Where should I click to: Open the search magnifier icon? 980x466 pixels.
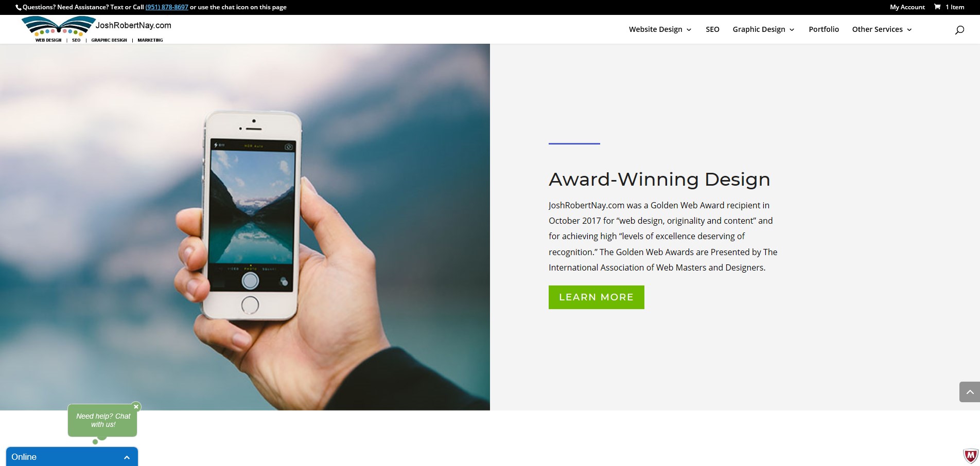point(959,30)
